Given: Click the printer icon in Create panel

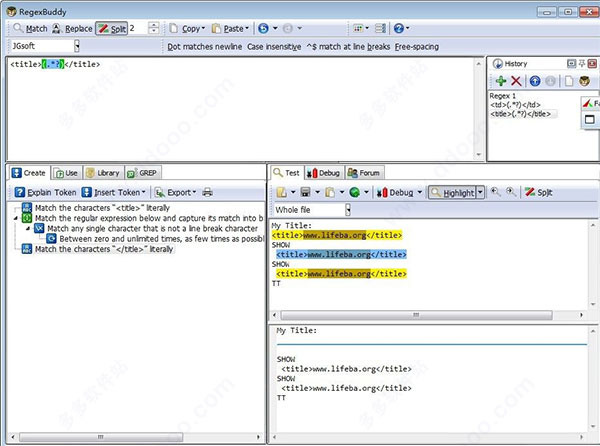Looking at the screenshot, I should 208,192.
